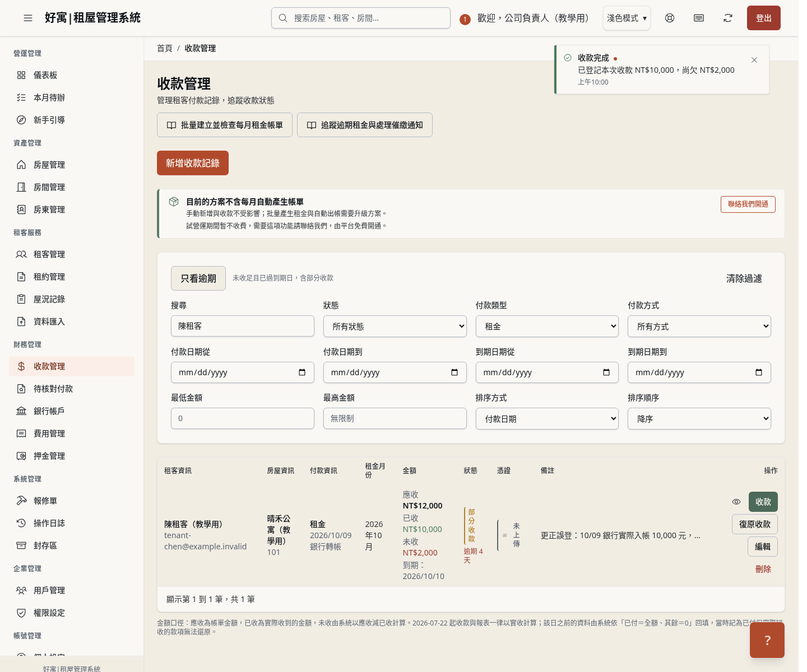Image resolution: width=807 pixels, height=672 pixels.
Task: Click 刪除 link for 陳租客 row
Action: [x=763, y=569]
